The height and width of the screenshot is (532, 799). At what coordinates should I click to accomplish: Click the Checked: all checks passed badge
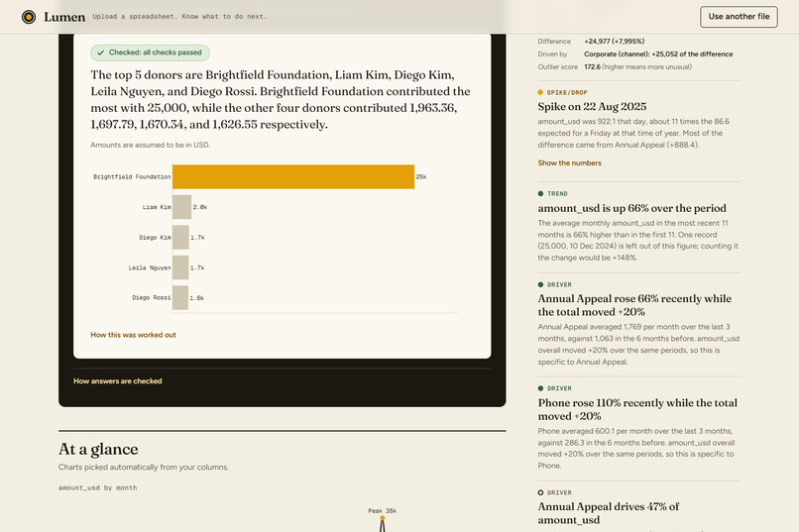(151, 53)
